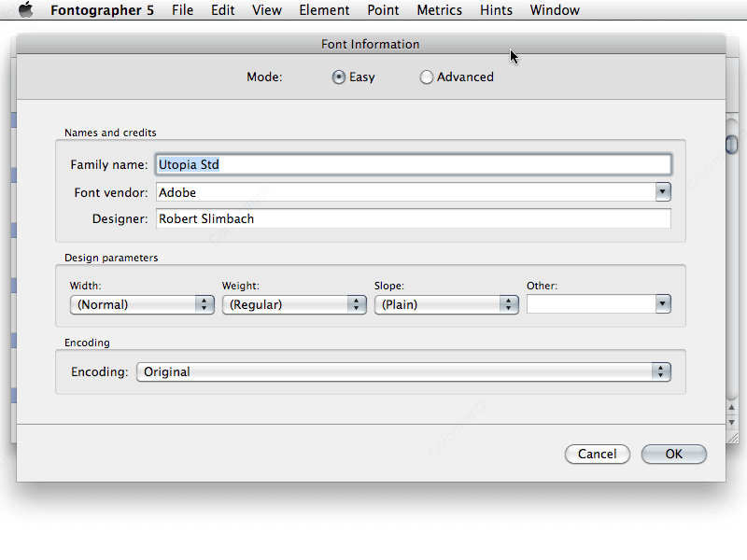Open the Encoding popup menu
Image resolution: width=747 pixels, height=560 pixels.
403,371
